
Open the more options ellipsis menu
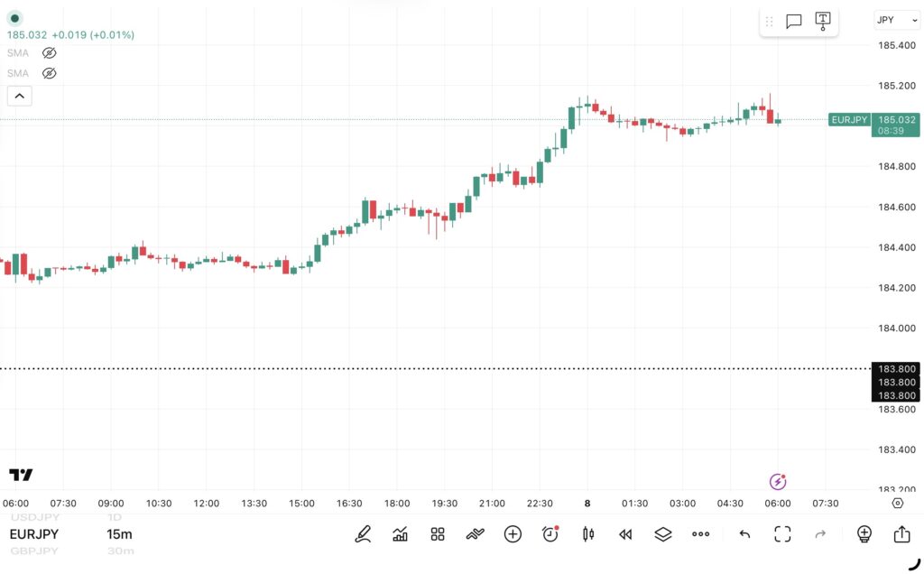point(701,533)
